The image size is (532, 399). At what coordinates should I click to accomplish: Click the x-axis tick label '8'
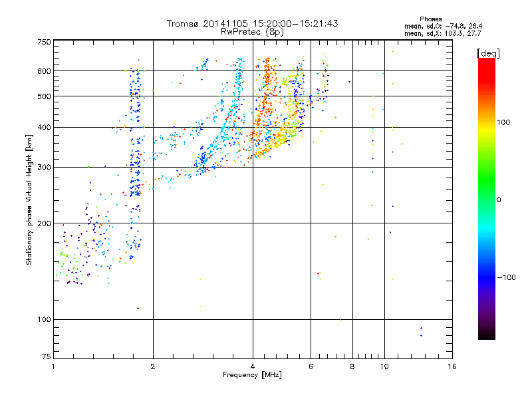(352, 366)
